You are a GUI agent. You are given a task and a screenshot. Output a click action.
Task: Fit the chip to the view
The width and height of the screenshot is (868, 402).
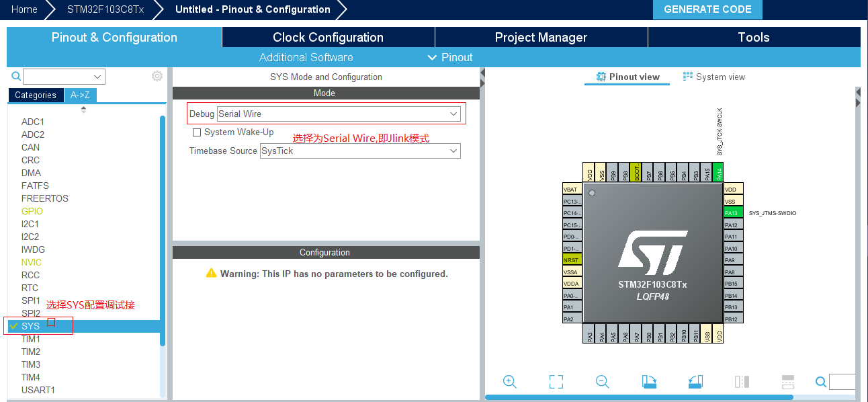[x=556, y=382]
